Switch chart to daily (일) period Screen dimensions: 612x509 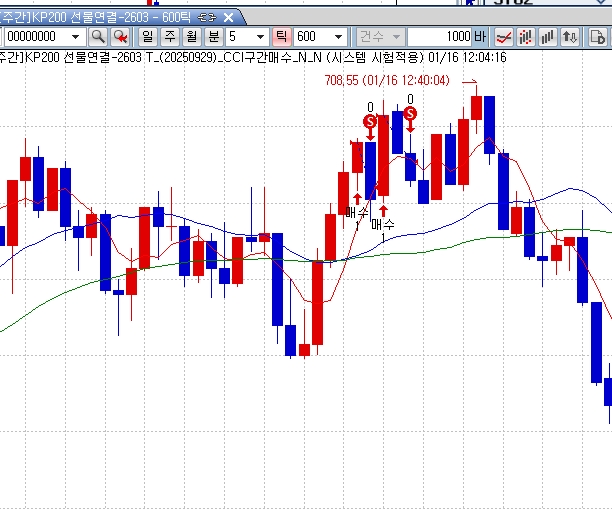(148, 37)
